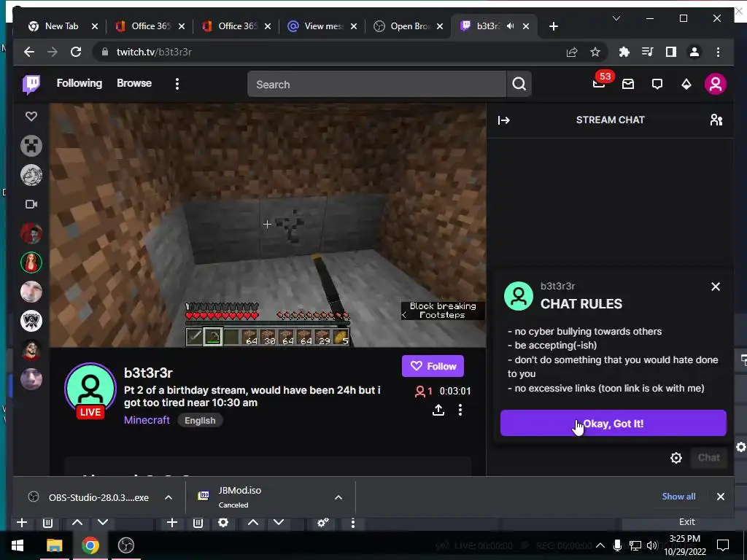Click the Follow button for b3t3r3r
The image size is (747, 560).
pos(433,366)
